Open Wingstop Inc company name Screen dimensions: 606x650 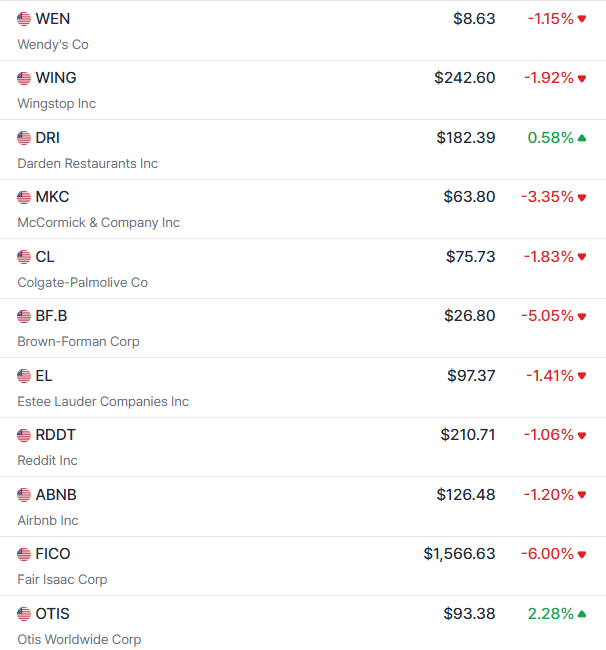click(x=56, y=103)
